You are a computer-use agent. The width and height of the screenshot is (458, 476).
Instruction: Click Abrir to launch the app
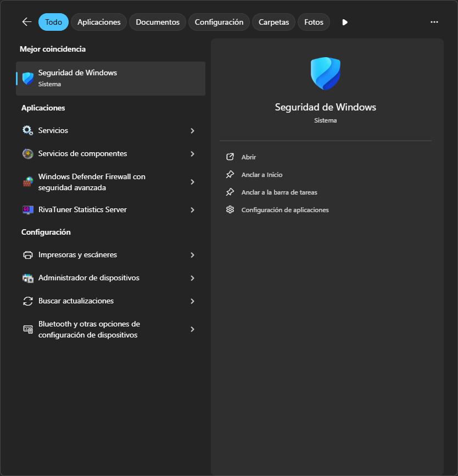(x=248, y=157)
